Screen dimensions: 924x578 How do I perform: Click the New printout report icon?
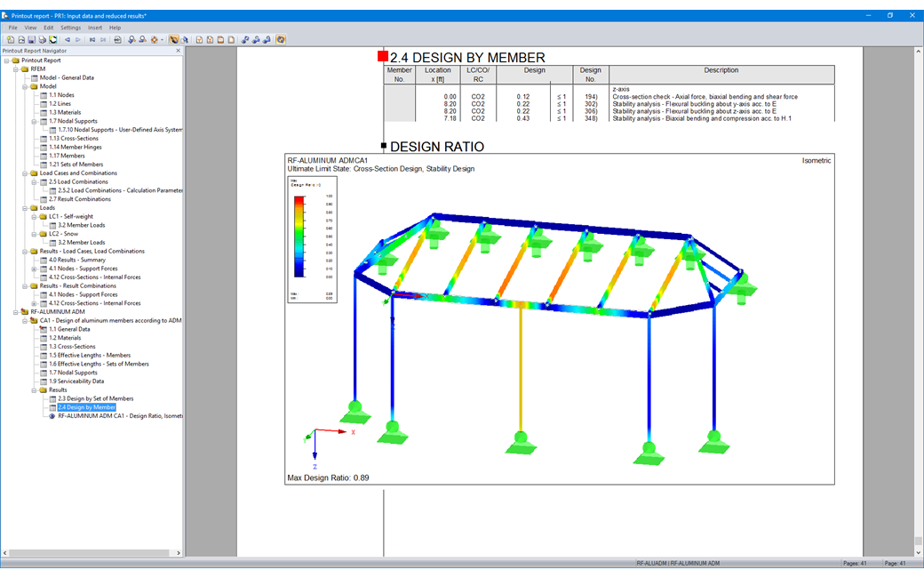11,39
